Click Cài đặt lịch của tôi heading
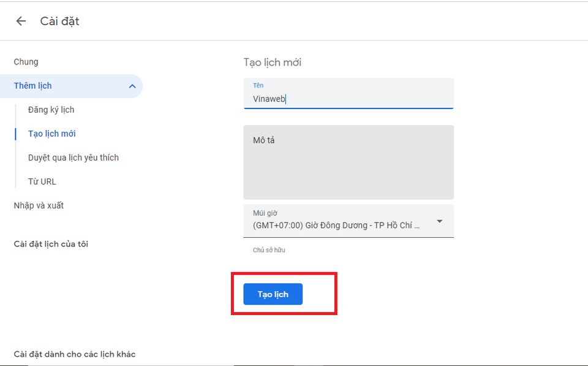The height and width of the screenshot is (366, 588). click(x=51, y=244)
